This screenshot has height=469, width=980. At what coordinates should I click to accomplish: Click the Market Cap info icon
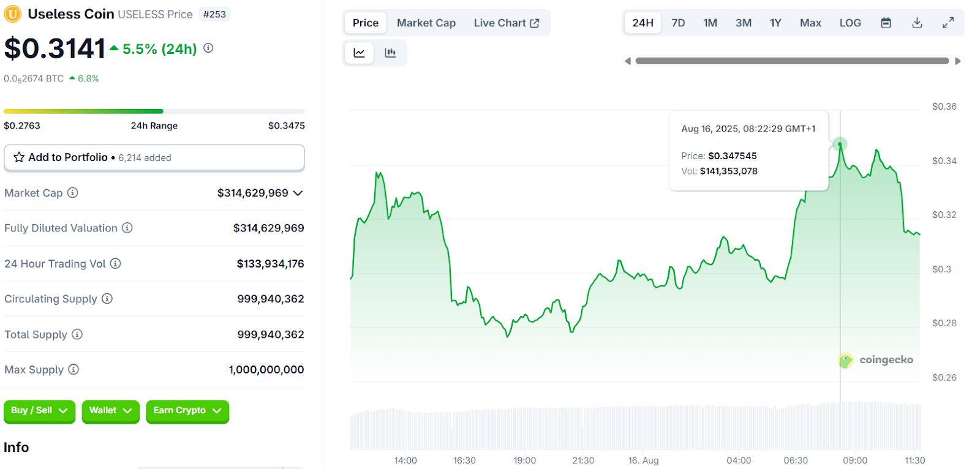[x=73, y=193]
